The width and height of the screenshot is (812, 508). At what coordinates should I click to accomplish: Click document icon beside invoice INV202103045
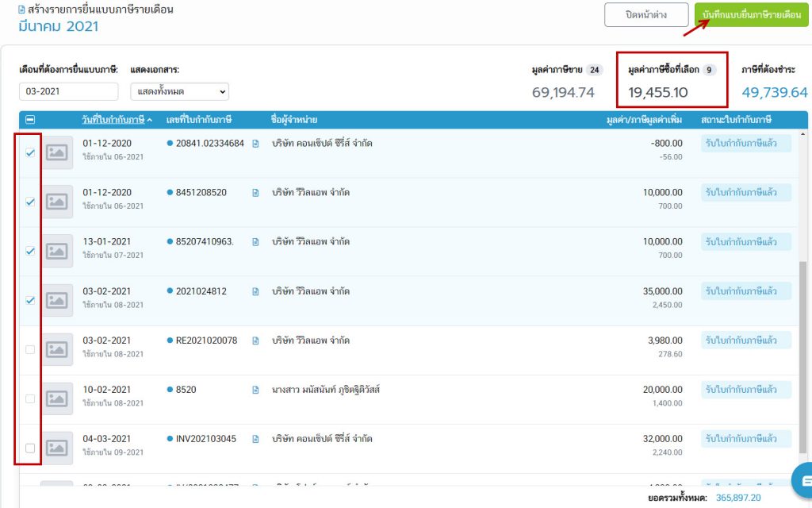point(255,439)
